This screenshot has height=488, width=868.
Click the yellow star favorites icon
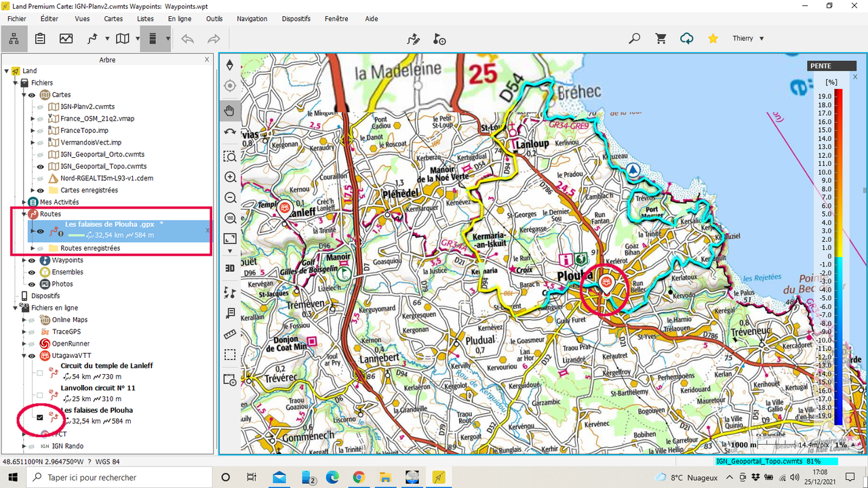713,39
